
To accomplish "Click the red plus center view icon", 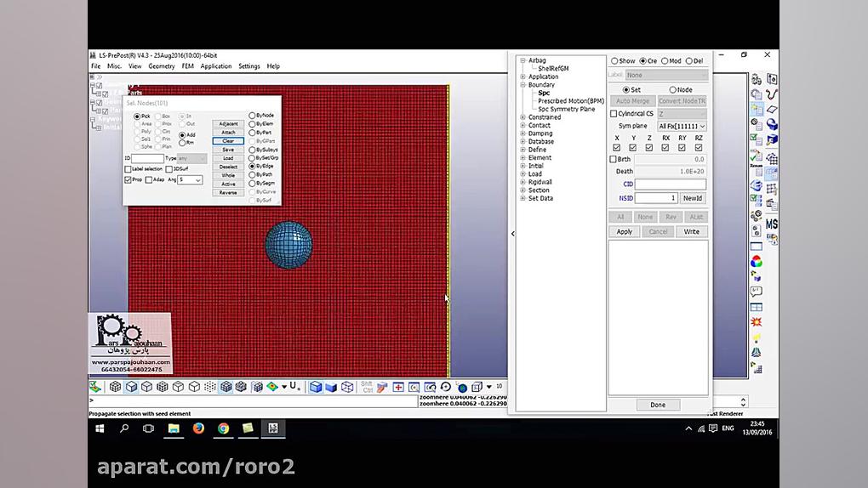I will pos(398,387).
